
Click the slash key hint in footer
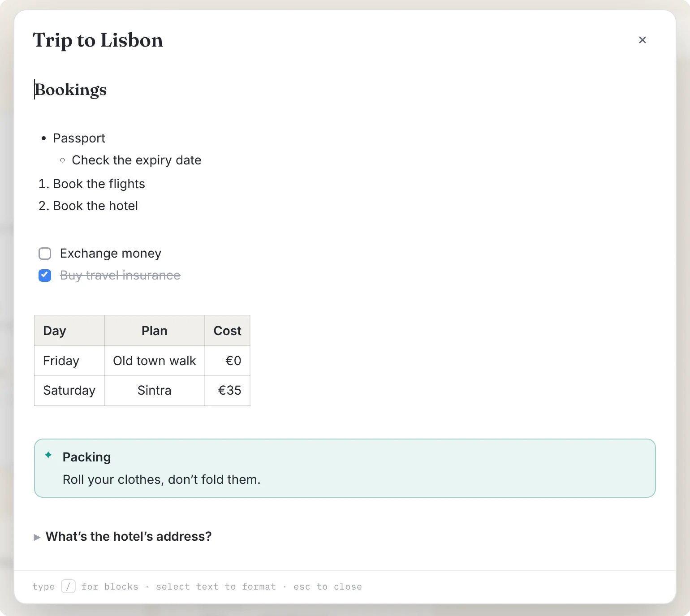pos(68,586)
